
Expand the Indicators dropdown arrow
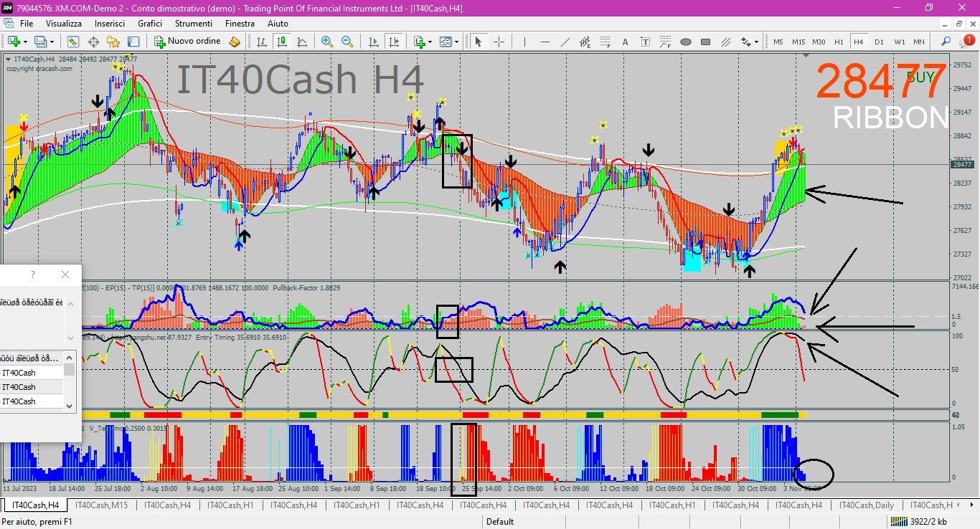[430, 42]
